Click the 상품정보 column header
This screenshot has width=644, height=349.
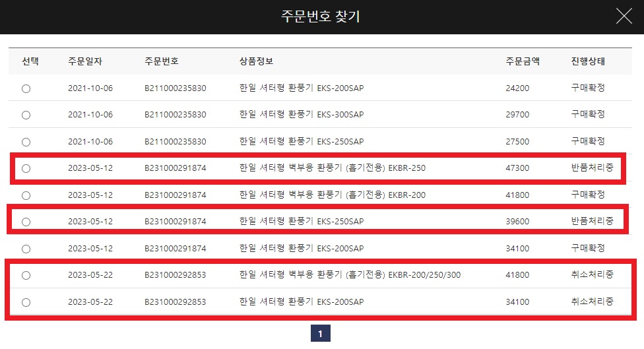[256, 61]
